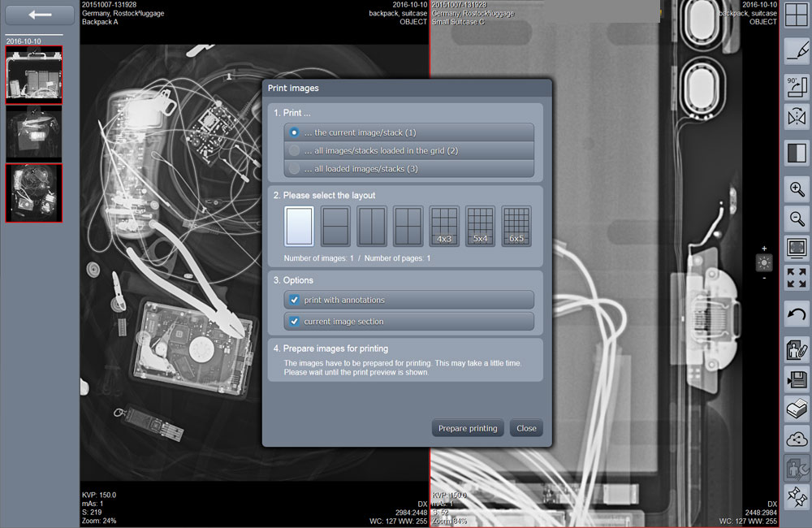The width and height of the screenshot is (812, 528).
Task: Upload images to the cloud
Action: [796, 439]
